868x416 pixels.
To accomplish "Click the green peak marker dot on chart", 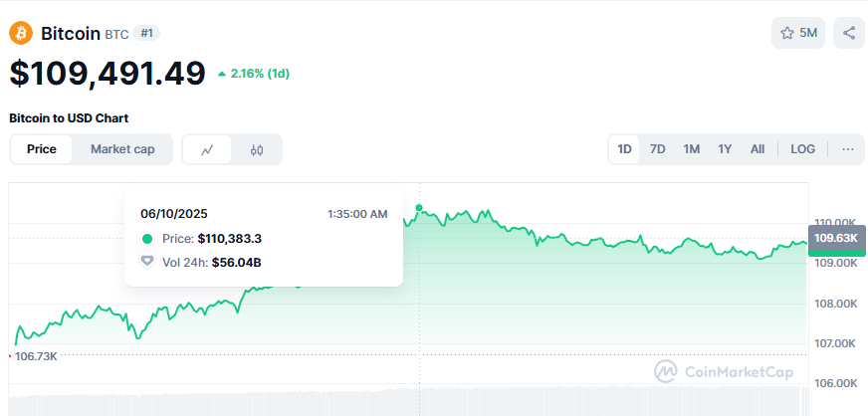I will coord(419,208).
